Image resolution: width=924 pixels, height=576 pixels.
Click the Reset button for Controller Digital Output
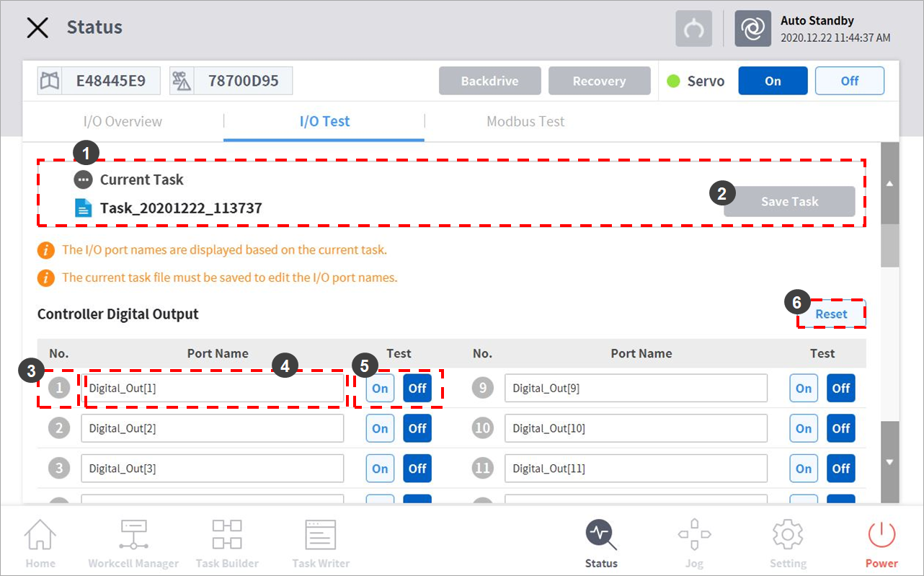[x=831, y=314]
